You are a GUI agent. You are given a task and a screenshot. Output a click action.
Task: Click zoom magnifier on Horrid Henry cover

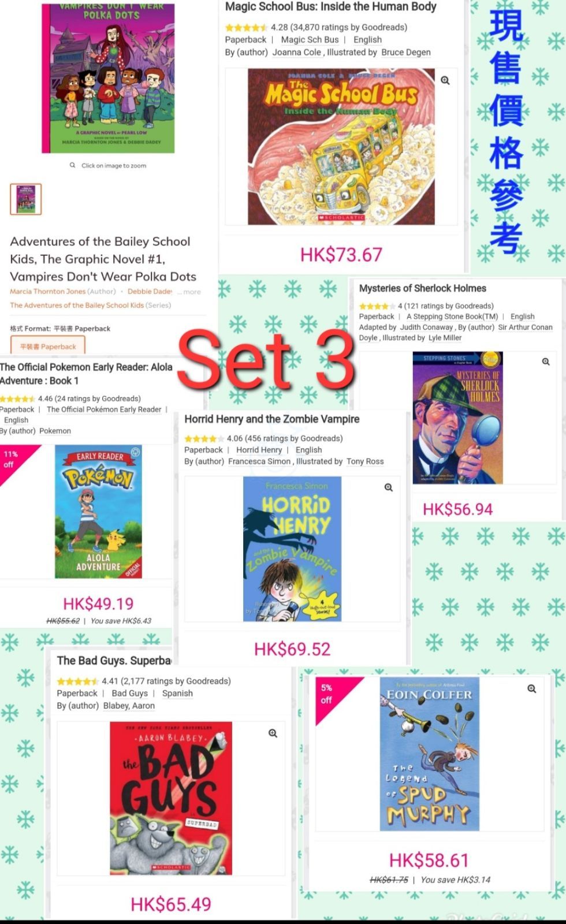[x=389, y=487]
